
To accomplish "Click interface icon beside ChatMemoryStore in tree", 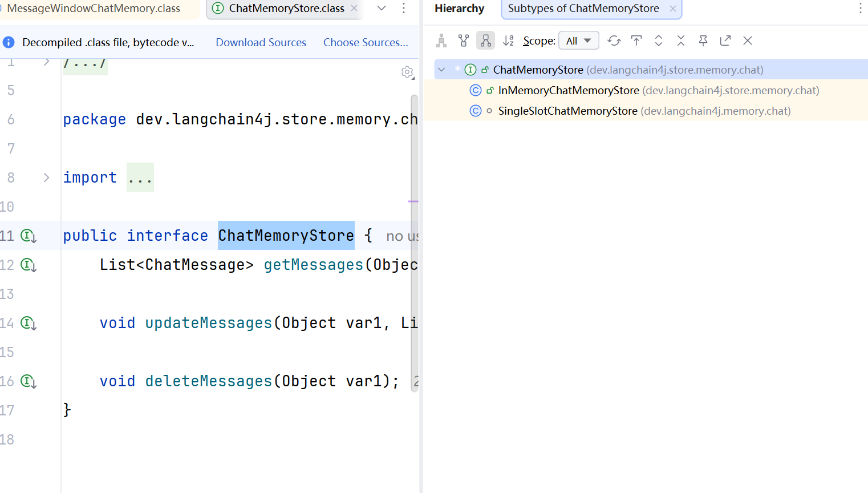I will (x=470, y=70).
